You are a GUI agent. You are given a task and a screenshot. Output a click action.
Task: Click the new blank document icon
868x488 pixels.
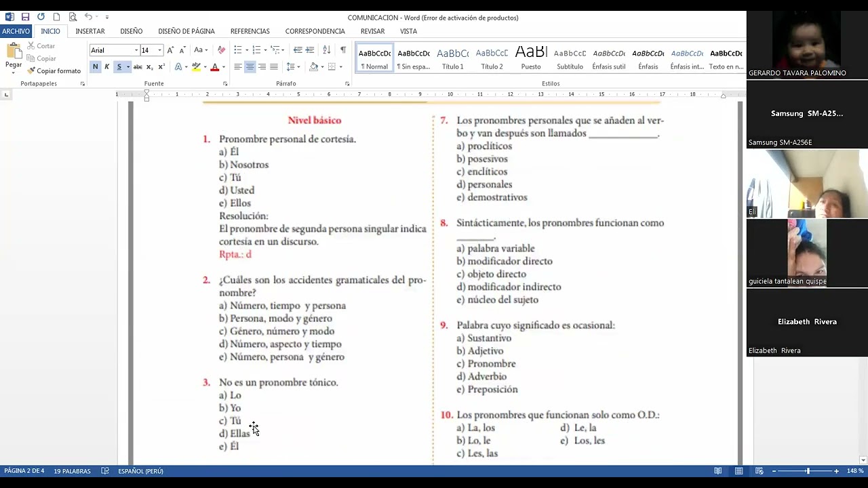click(x=56, y=17)
